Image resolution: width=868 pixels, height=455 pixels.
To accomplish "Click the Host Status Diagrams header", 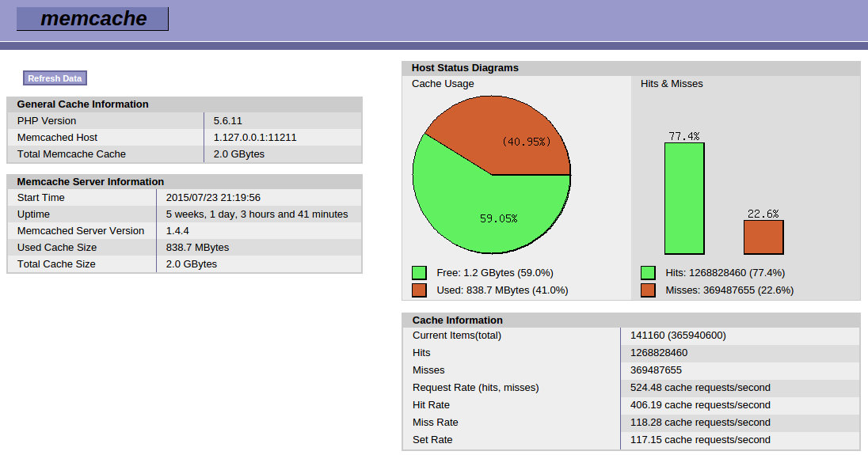I will [465, 68].
